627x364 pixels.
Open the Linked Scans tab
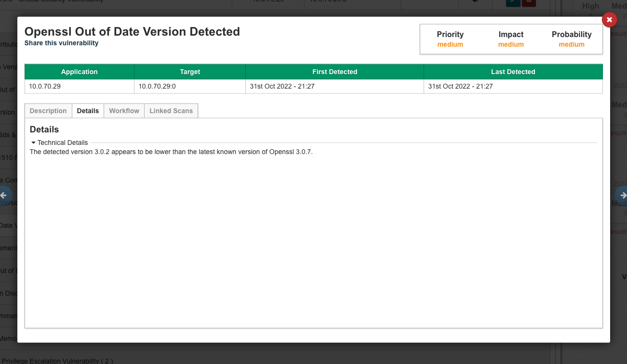tap(171, 111)
